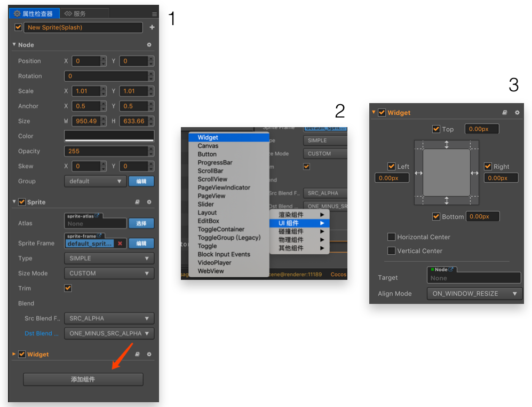Click the sprite-frame link icon

click(x=99, y=236)
